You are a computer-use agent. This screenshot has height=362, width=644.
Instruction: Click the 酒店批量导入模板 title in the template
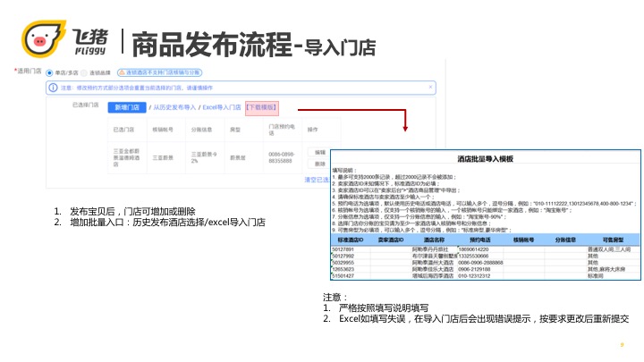pos(486,159)
